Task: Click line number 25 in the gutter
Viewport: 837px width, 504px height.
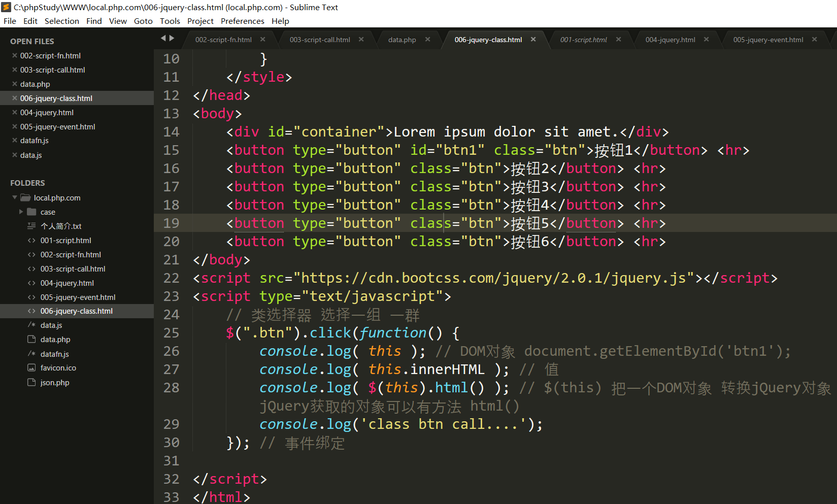Action: pyautogui.click(x=171, y=333)
